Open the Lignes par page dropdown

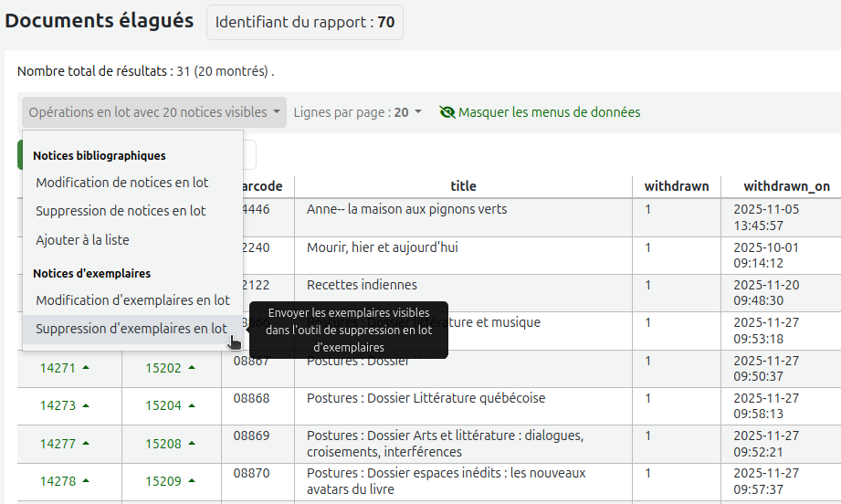pyautogui.click(x=357, y=112)
